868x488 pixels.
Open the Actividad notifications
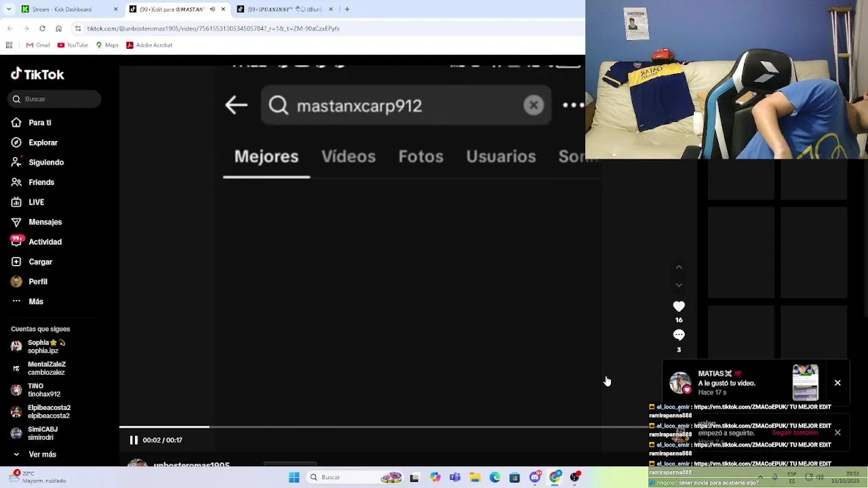click(x=36, y=242)
